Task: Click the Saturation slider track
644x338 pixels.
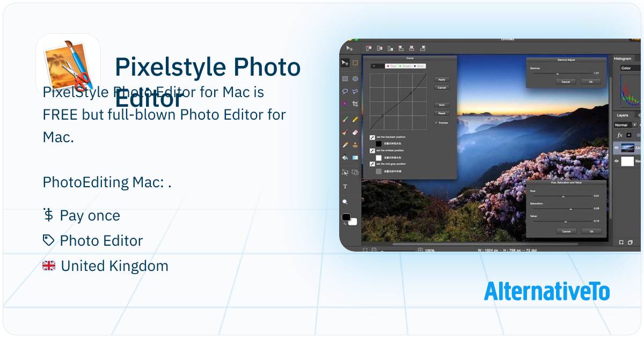Action: pyautogui.click(x=562, y=209)
